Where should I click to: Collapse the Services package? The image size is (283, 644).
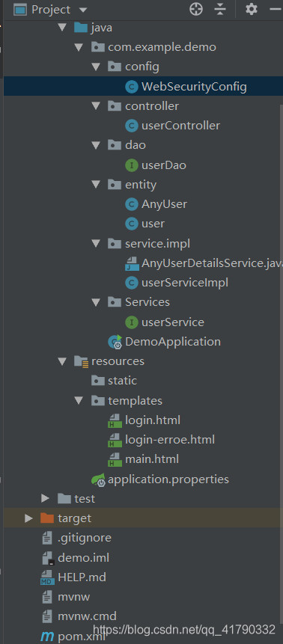(97, 302)
